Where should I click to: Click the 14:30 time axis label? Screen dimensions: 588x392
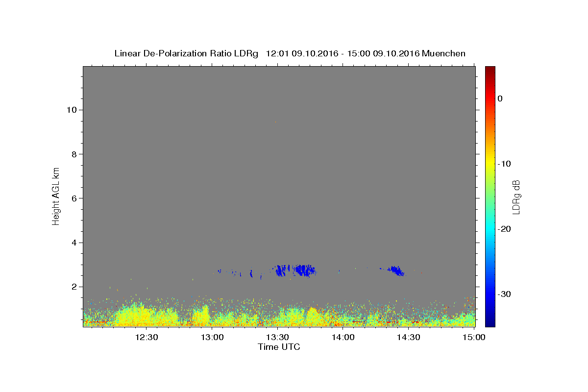408,337
